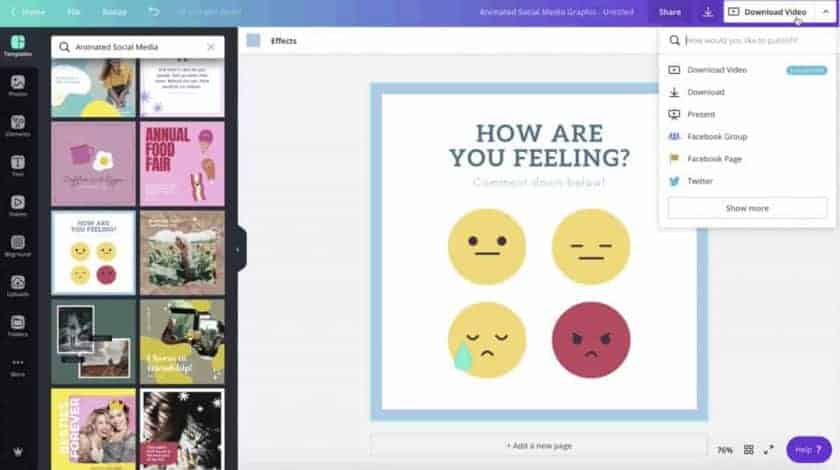Select the pink egg illustration template
The image size is (840, 470).
(x=93, y=163)
